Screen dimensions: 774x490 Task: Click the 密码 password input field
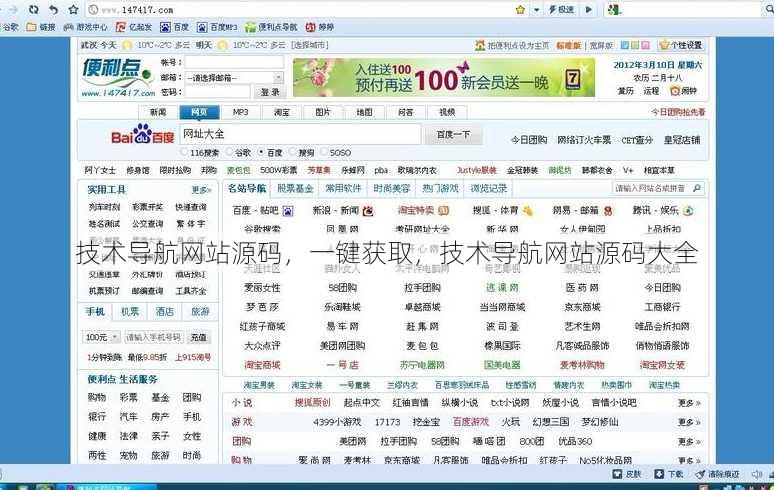point(217,92)
